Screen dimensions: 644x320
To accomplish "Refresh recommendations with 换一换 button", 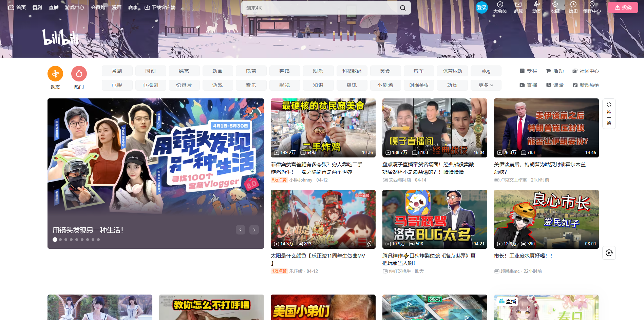I will tap(609, 114).
